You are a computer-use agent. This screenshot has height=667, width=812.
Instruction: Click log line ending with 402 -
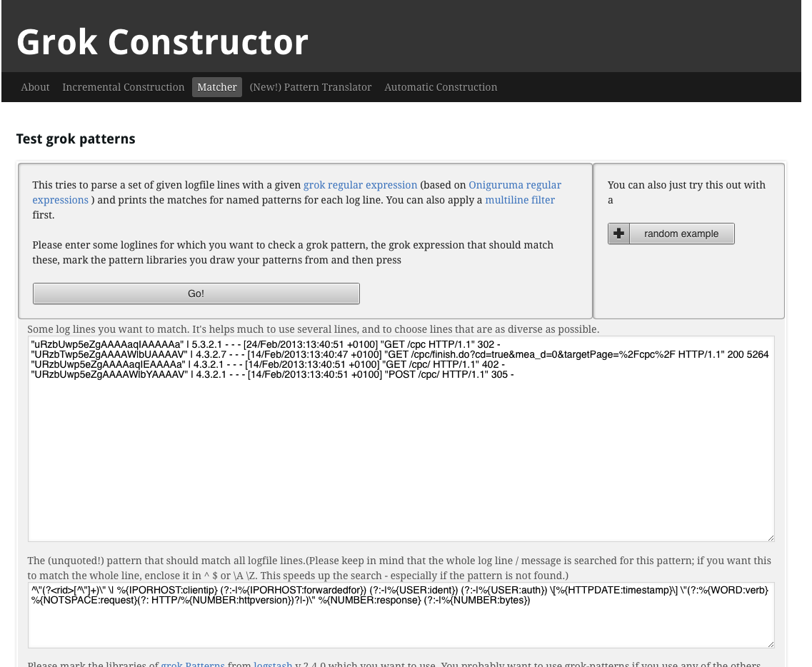[x=269, y=365]
